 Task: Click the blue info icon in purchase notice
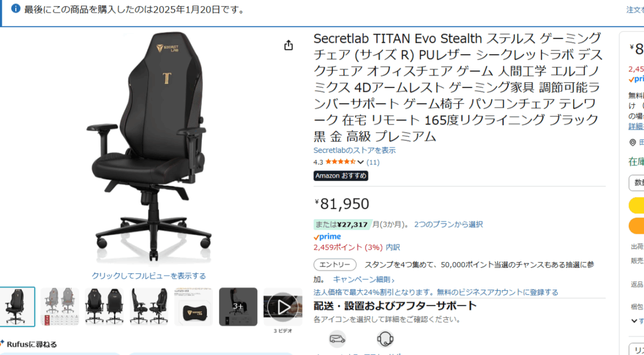point(16,8)
